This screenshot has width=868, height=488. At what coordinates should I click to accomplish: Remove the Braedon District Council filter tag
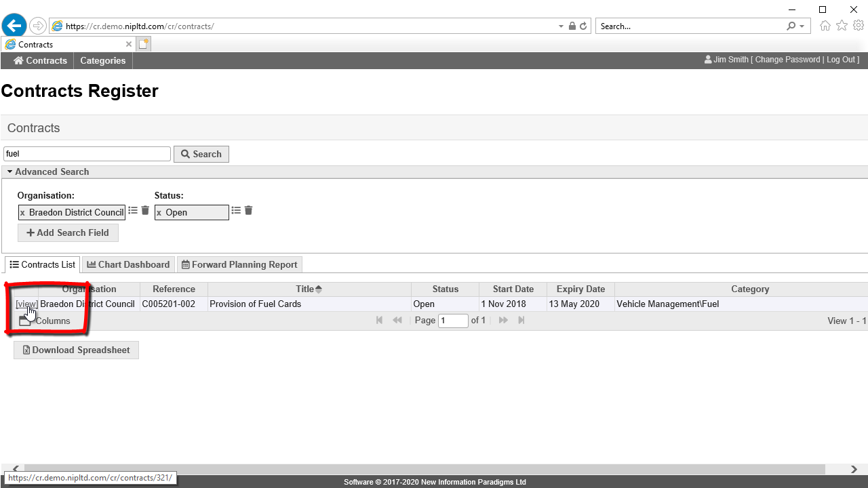(22, 213)
